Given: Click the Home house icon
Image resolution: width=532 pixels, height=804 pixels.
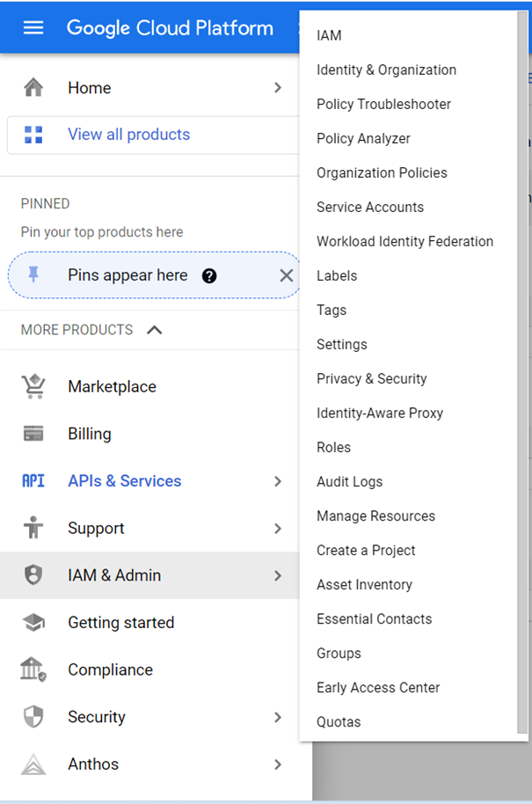Looking at the screenshot, I should pos(33,88).
